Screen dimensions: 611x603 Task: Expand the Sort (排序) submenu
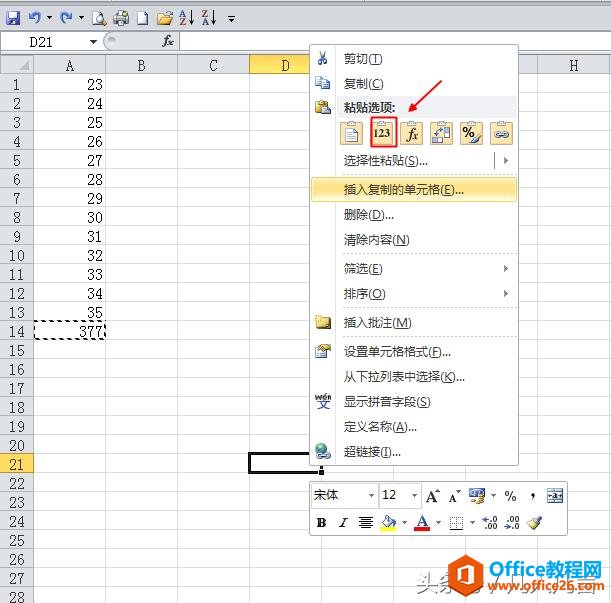pos(415,294)
